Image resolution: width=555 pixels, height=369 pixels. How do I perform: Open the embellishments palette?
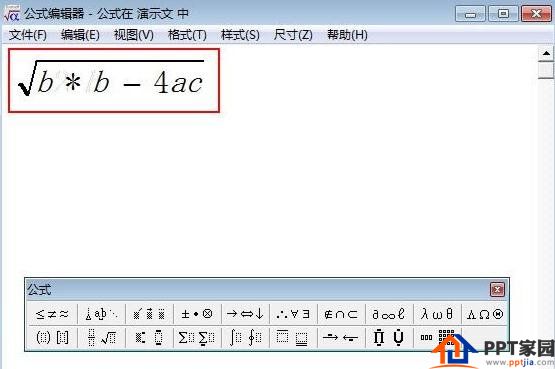click(x=149, y=314)
